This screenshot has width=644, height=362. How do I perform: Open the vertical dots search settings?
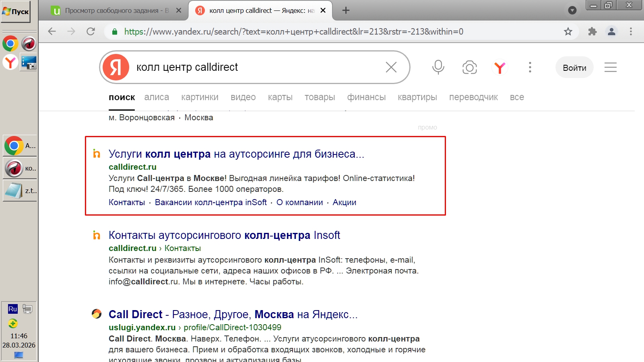(530, 67)
